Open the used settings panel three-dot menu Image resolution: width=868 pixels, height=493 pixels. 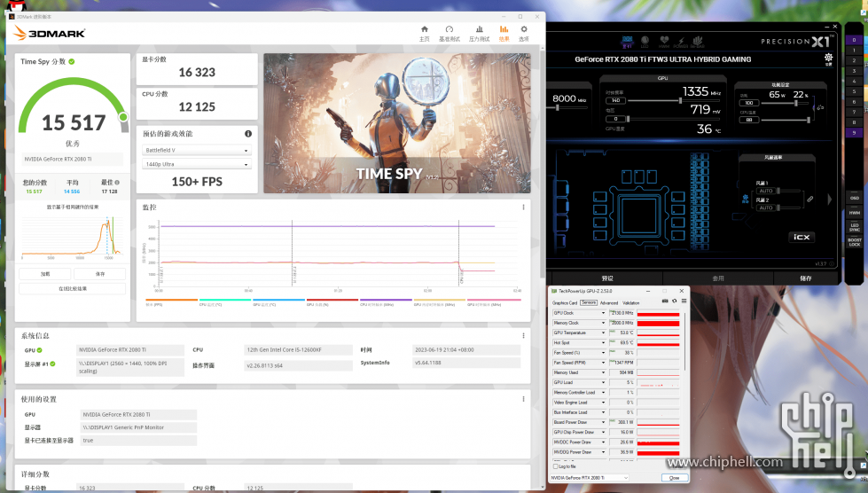click(523, 398)
